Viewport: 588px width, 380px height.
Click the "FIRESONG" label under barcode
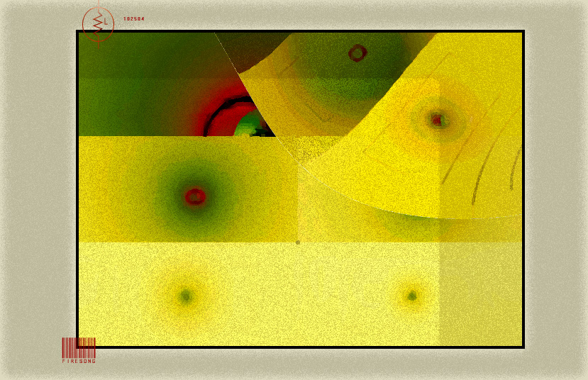[79, 362]
